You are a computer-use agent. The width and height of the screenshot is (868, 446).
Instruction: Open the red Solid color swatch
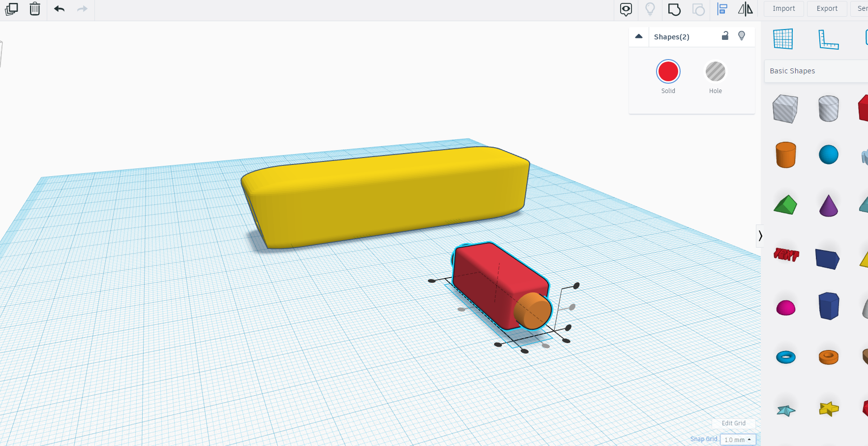pos(668,72)
